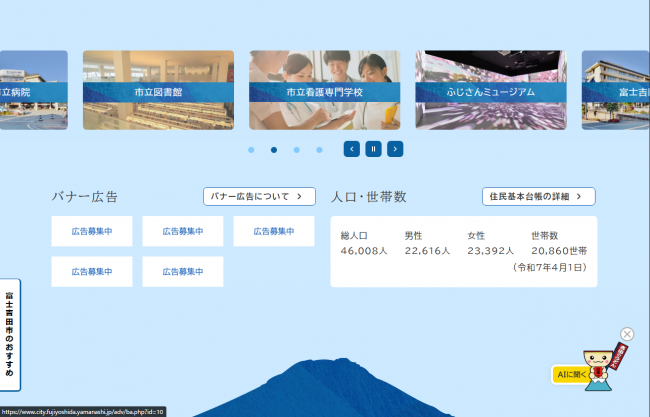
Task: Click the top-row middle 広告募集中 banner
Action: (x=183, y=231)
